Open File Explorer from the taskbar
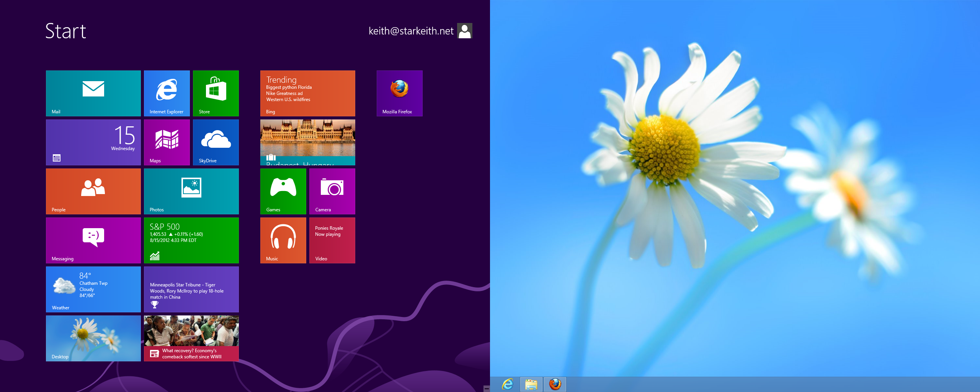 pyautogui.click(x=532, y=384)
